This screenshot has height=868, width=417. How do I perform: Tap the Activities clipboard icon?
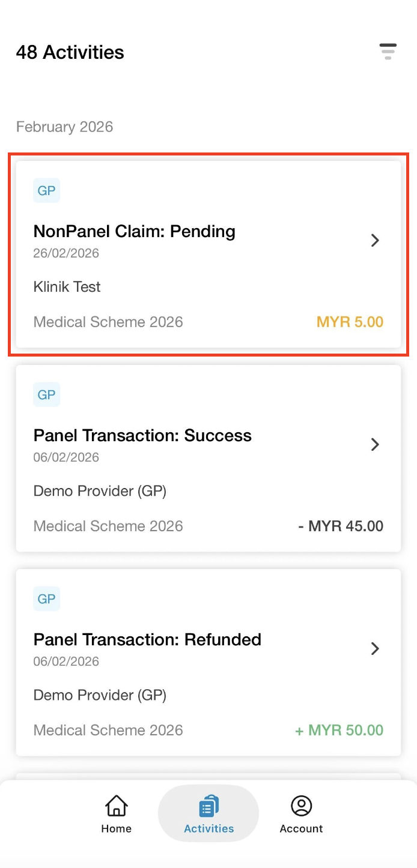[x=208, y=806]
